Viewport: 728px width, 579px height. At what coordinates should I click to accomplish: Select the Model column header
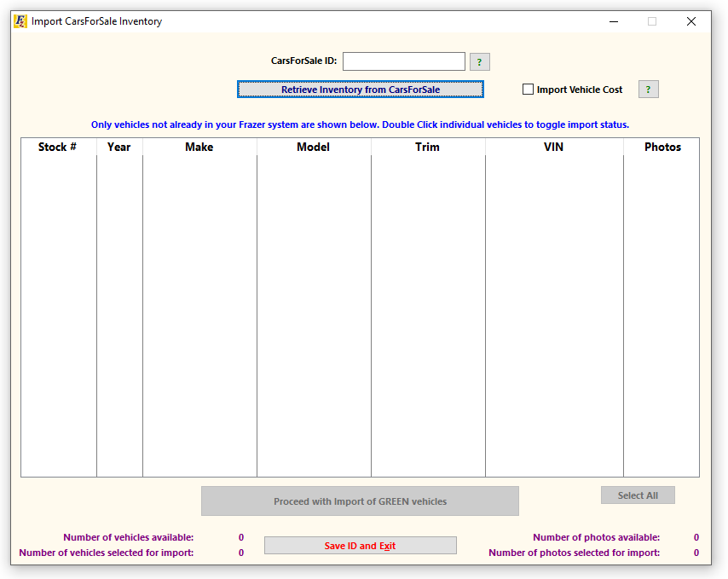click(x=314, y=147)
